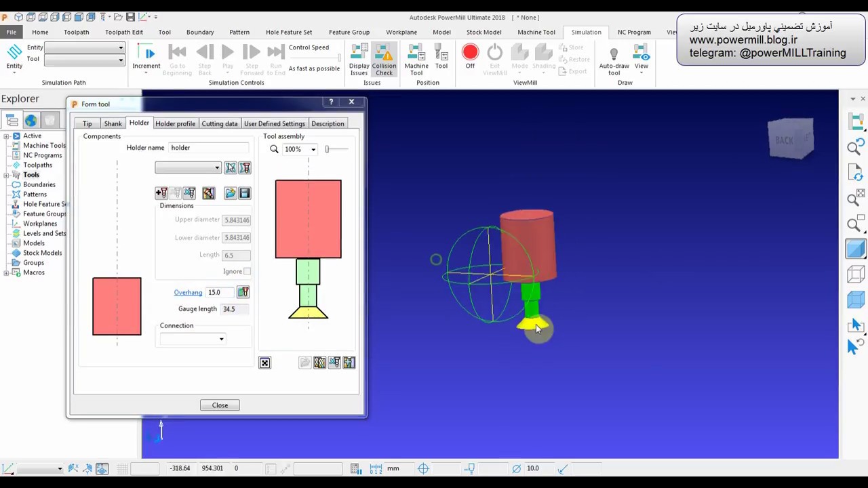
Task: Open the holder selector dropdown
Action: coord(188,168)
